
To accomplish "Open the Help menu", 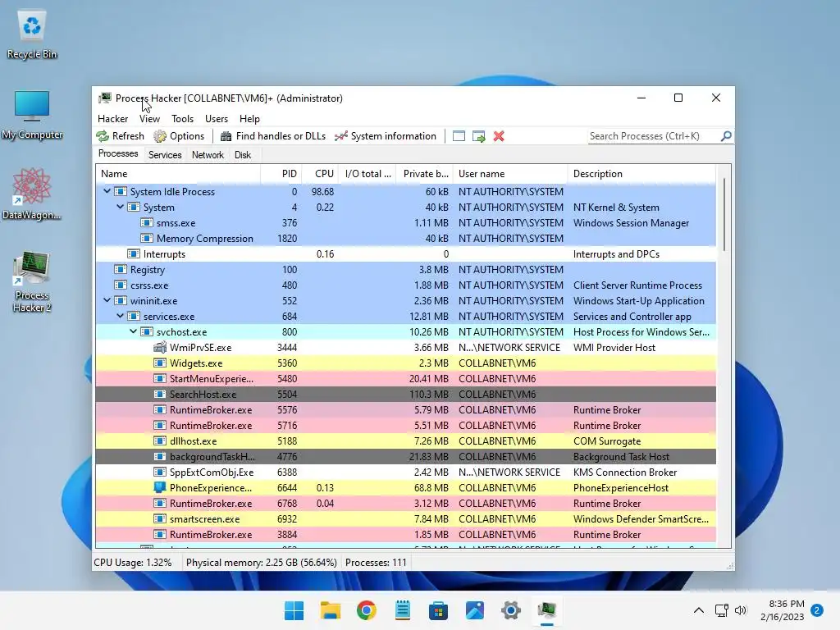I will tap(249, 118).
